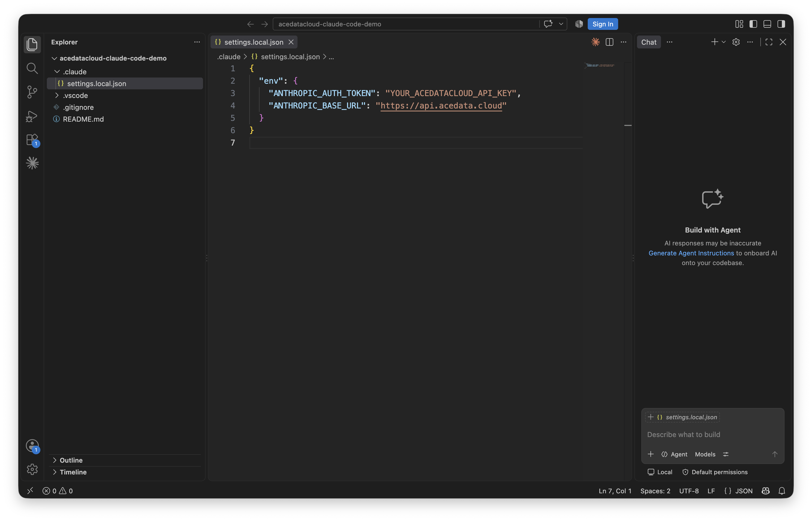Toggle the primary side bar

pos(753,24)
